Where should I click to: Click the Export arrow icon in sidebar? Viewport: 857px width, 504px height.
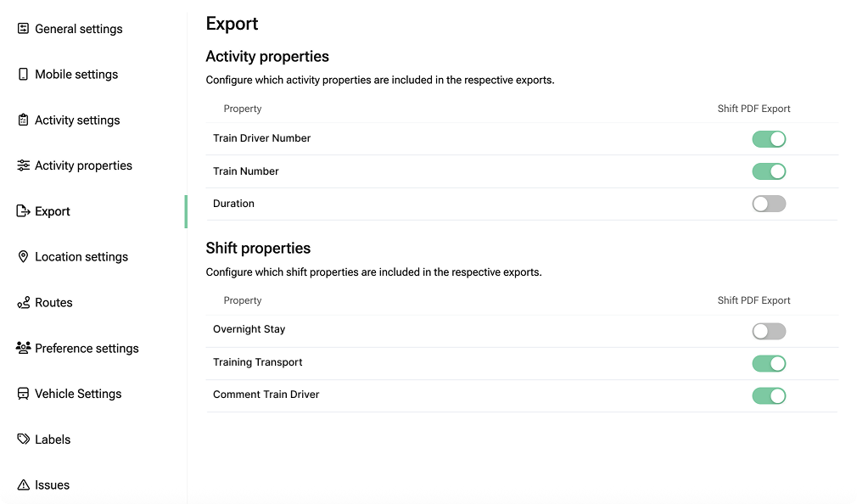pos(23,211)
